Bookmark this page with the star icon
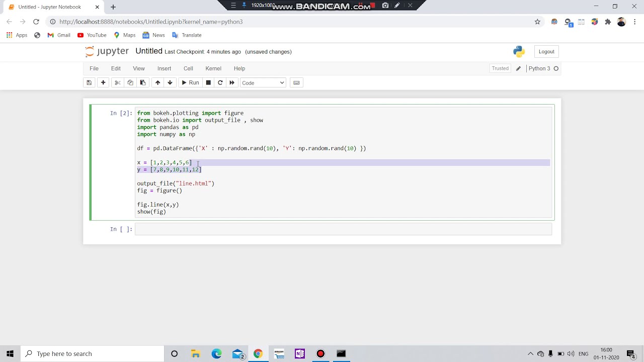Image resolution: width=644 pixels, height=362 pixels. [537, 22]
